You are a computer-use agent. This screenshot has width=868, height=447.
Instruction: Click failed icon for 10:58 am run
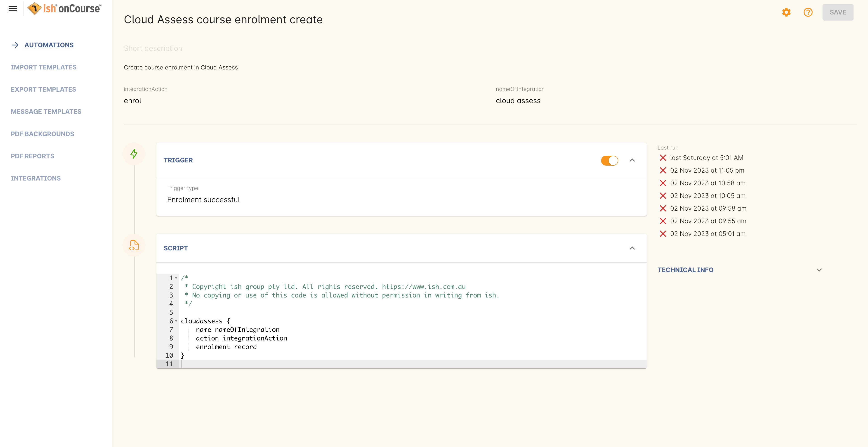click(x=663, y=183)
